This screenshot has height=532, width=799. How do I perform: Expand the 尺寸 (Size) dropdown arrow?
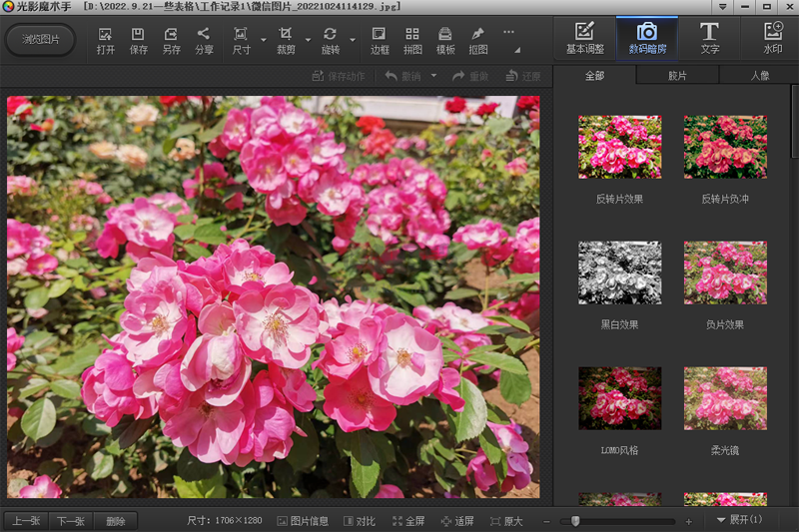coord(263,41)
